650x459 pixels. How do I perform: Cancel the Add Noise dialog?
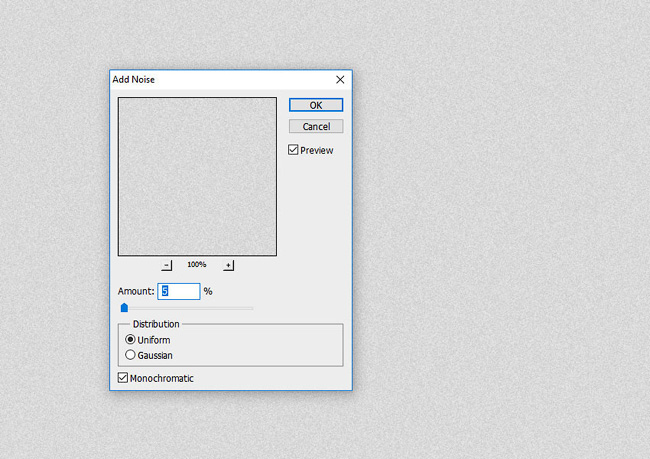point(316,126)
